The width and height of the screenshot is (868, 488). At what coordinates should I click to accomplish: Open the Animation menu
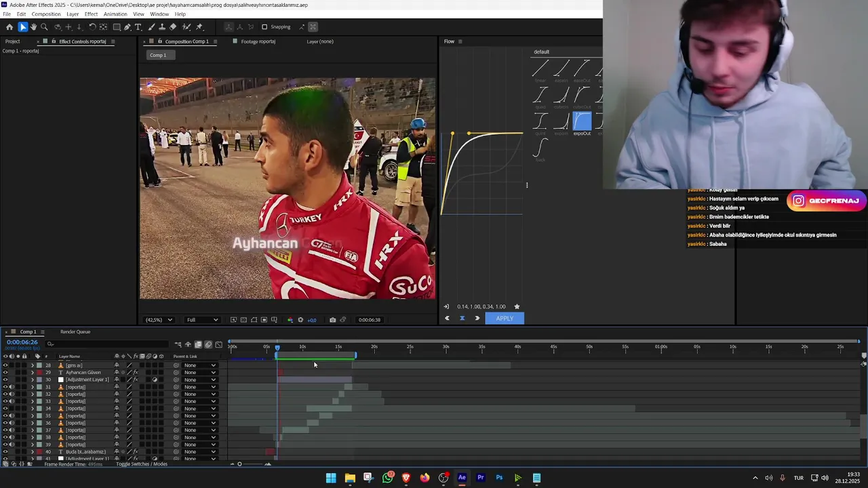[x=115, y=14]
